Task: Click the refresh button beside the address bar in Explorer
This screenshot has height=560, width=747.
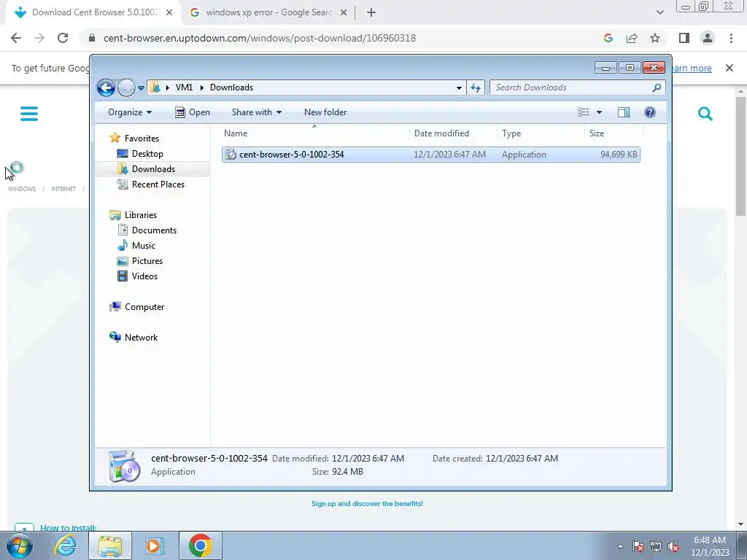Action: tap(476, 87)
